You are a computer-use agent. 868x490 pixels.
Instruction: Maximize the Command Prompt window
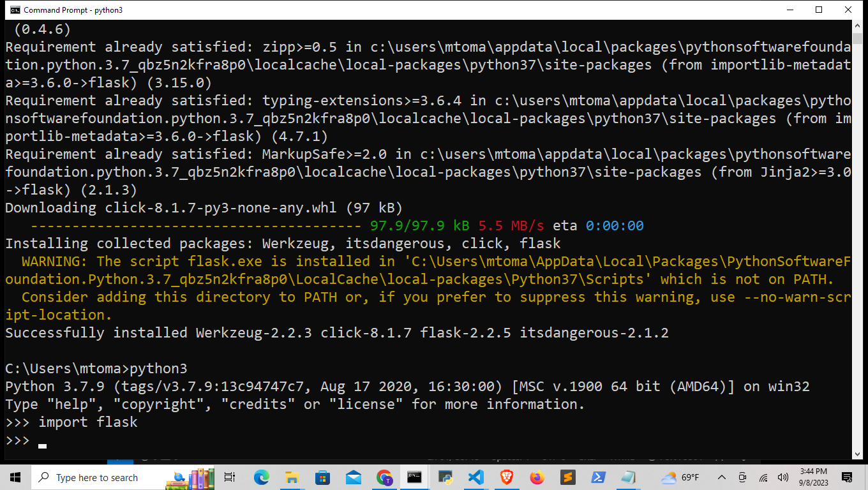(819, 10)
